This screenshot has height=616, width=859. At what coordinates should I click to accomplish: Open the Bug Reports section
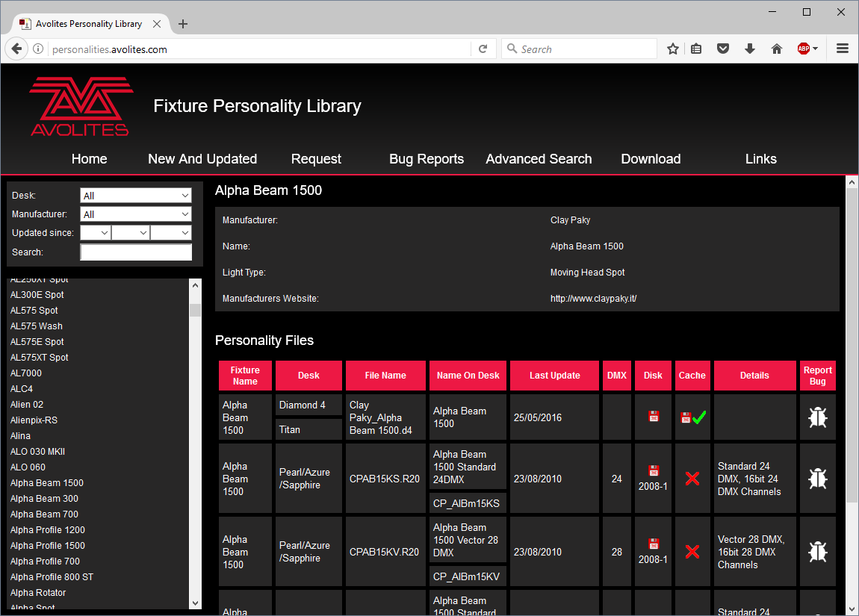click(x=427, y=158)
